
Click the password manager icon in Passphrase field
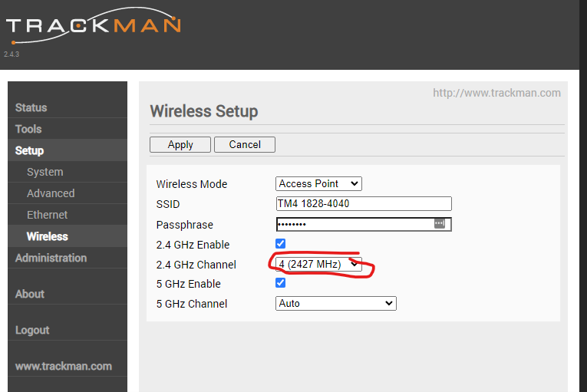pyautogui.click(x=440, y=223)
